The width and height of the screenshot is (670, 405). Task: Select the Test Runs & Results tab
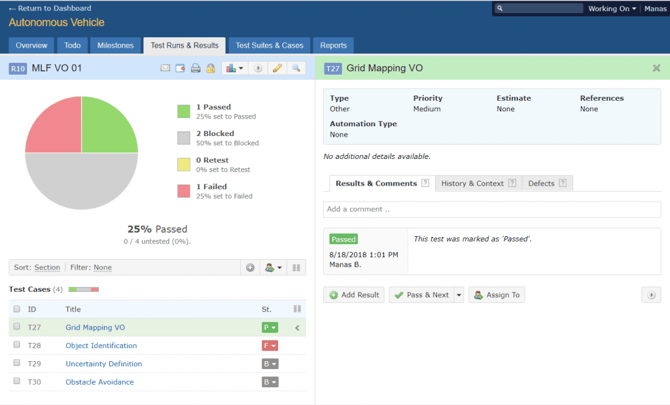[185, 45]
